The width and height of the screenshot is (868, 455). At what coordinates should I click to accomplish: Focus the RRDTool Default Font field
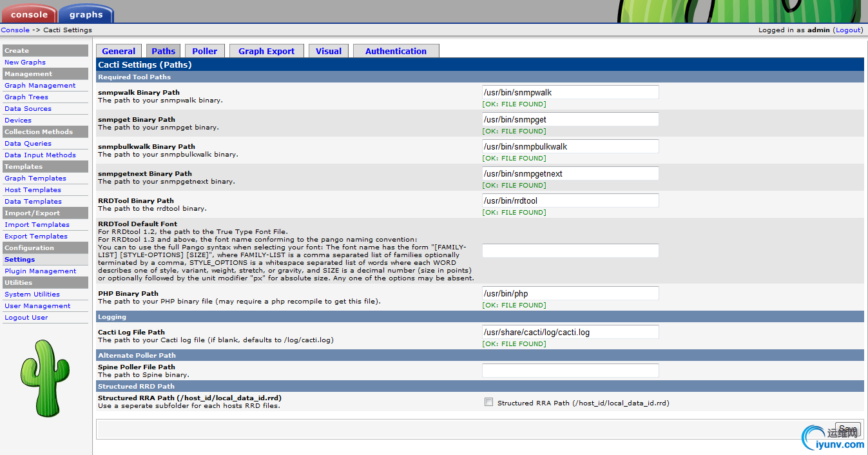(570, 251)
